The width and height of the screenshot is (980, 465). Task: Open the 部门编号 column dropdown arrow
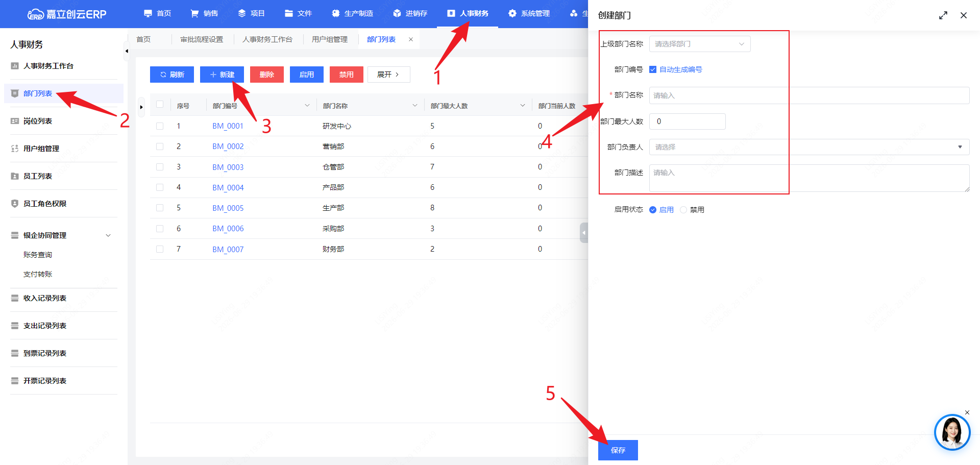pos(307,106)
